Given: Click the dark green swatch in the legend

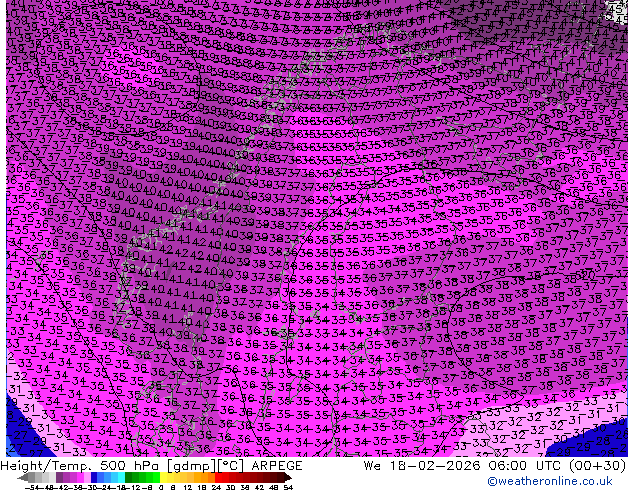Looking at the screenshot, I should (x=129, y=478).
